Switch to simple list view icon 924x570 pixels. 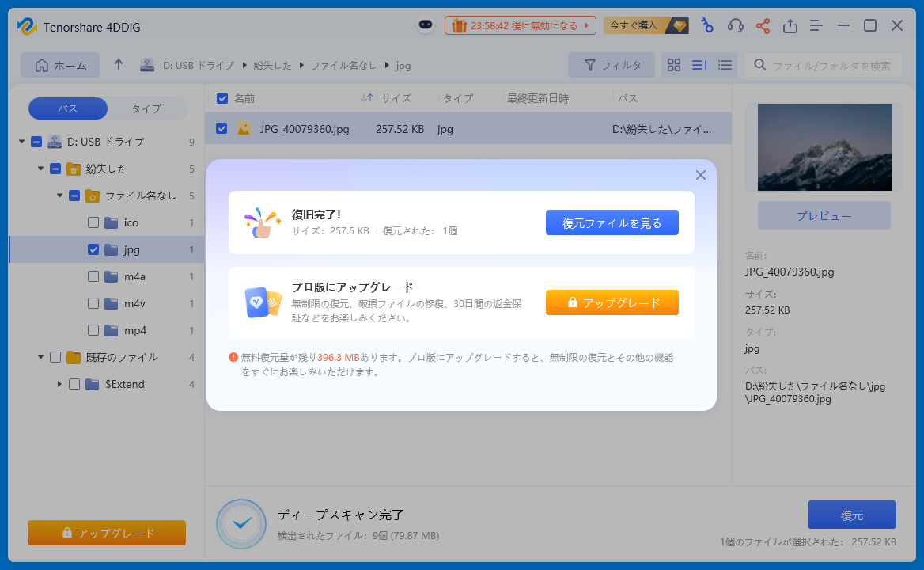click(x=725, y=65)
